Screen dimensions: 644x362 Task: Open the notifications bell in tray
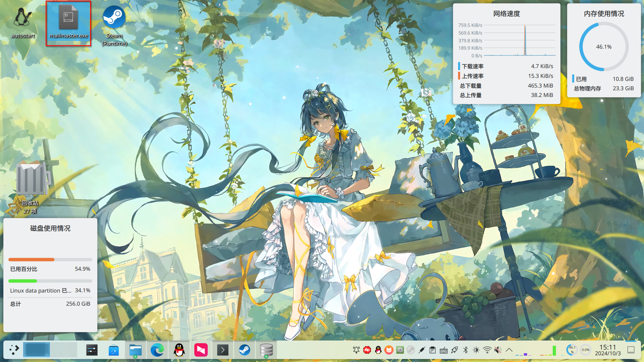(356, 350)
